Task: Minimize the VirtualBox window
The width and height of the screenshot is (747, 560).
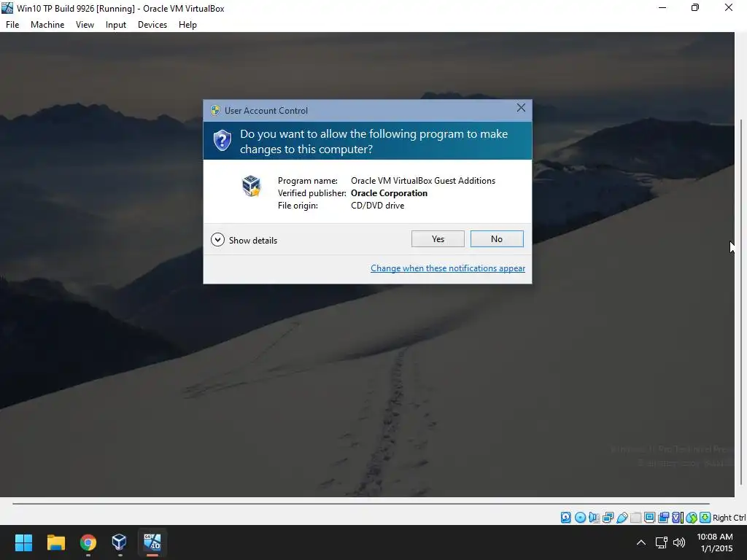Action: click(x=662, y=8)
